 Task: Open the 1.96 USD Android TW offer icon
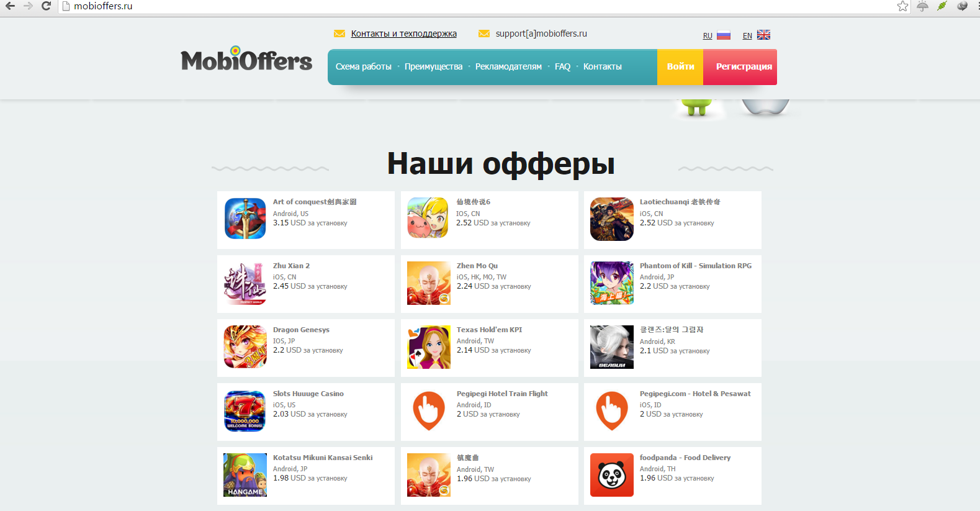(429, 475)
